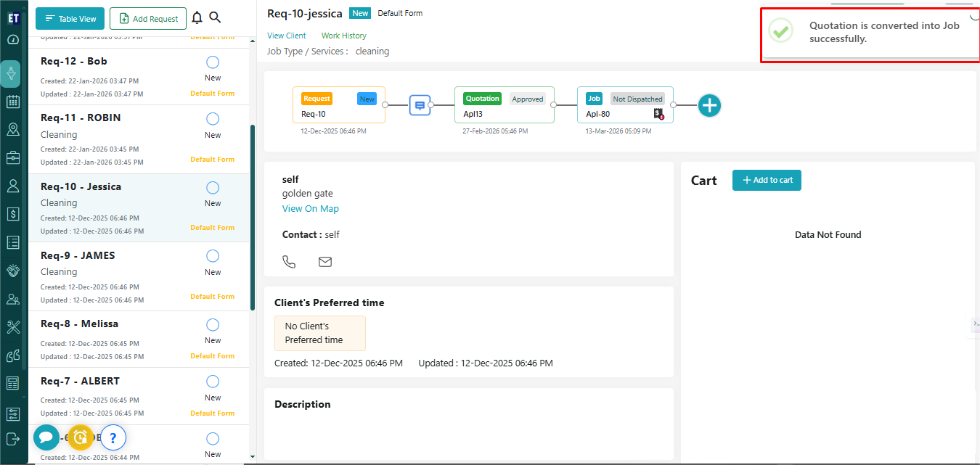The height and width of the screenshot is (465, 980).
Task: Click the logout icon in sidebar
Action: click(x=13, y=439)
